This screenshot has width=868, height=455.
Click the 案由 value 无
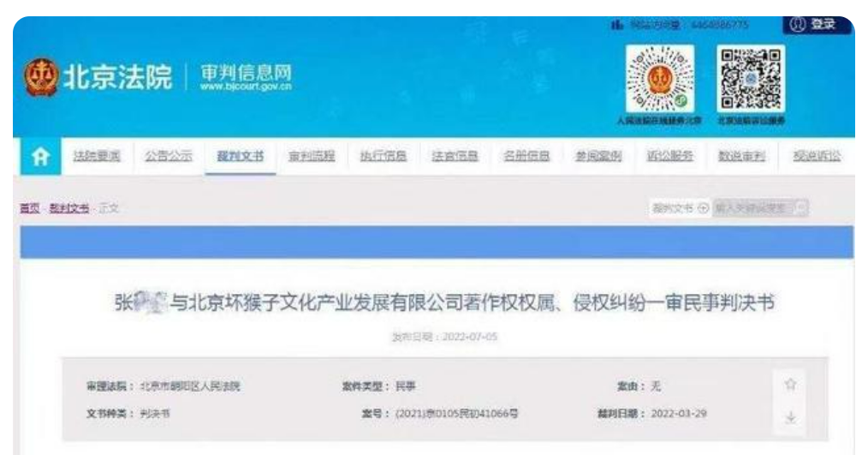tap(656, 386)
